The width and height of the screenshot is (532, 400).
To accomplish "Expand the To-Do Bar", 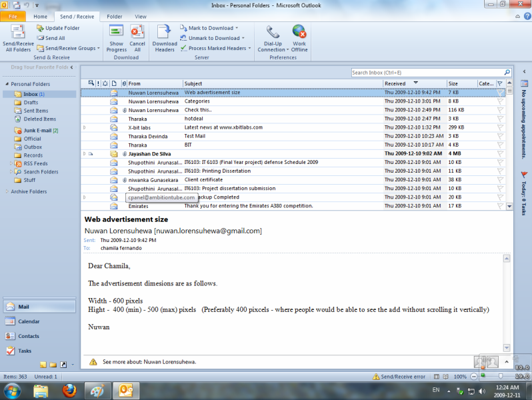I will click(524, 71).
